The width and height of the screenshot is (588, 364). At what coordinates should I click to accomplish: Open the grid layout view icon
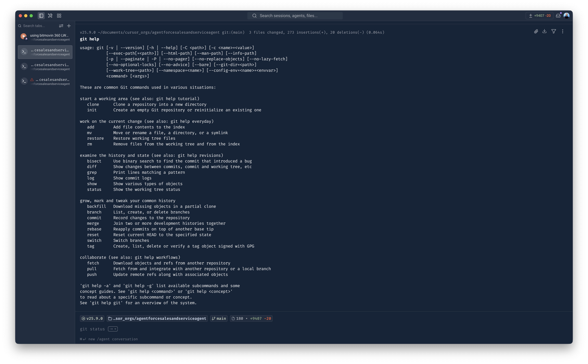pyautogui.click(x=59, y=16)
